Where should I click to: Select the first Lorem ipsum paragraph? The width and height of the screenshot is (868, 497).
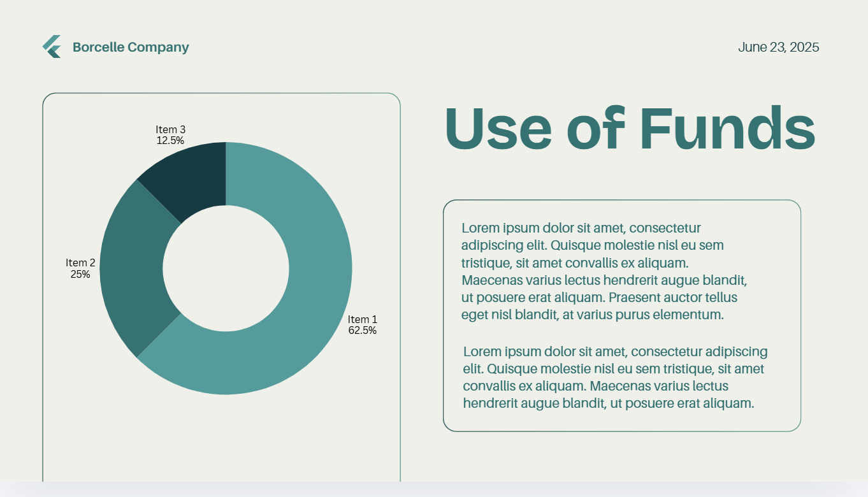point(604,271)
